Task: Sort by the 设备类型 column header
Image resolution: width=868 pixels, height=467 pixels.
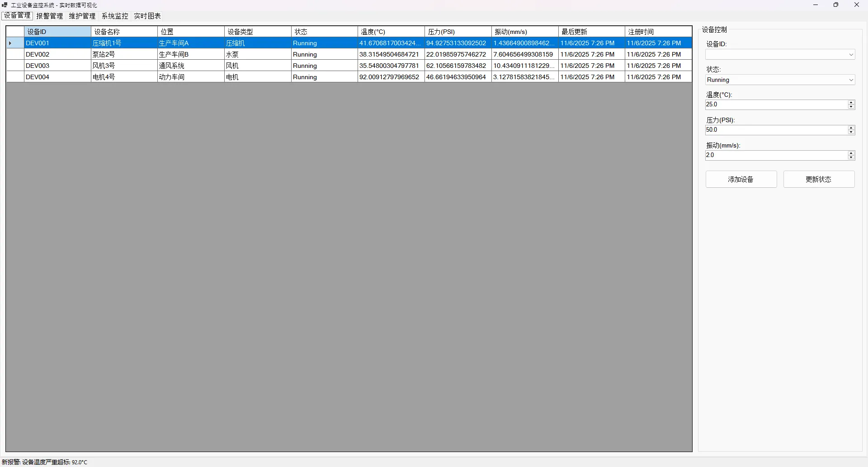Action: coord(258,32)
